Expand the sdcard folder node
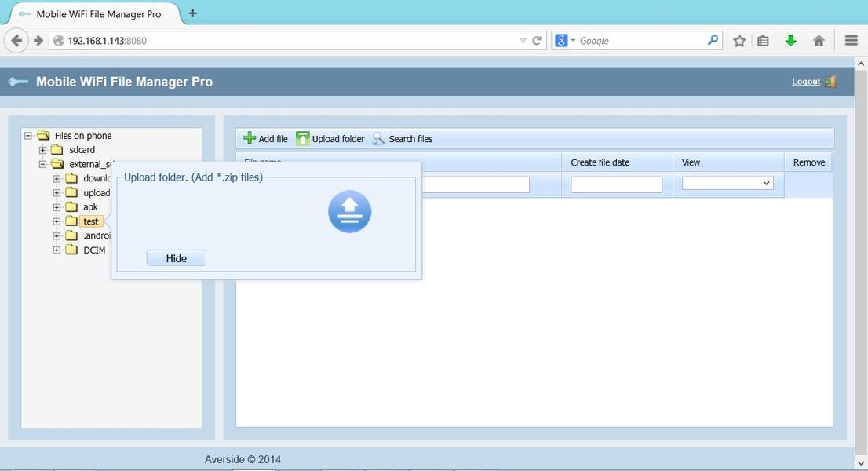This screenshot has height=471, width=868. pos(42,150)
